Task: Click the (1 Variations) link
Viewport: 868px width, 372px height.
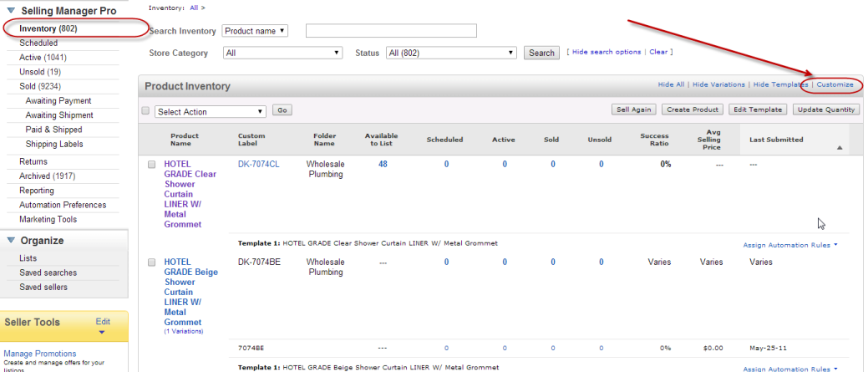Action: pyautogui.click(x=183, y=332)
